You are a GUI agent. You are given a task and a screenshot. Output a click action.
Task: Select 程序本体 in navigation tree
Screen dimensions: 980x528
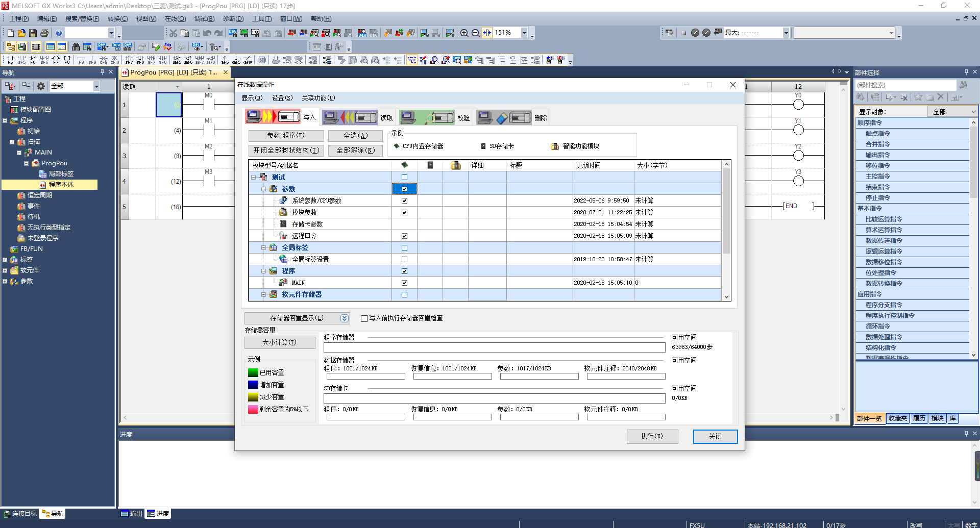[x=61, y=185]
